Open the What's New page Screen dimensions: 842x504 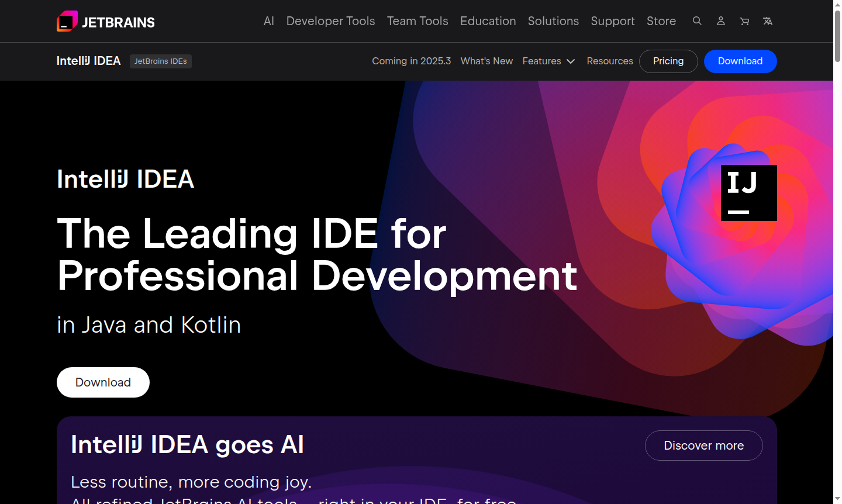[x=486, y=61]
